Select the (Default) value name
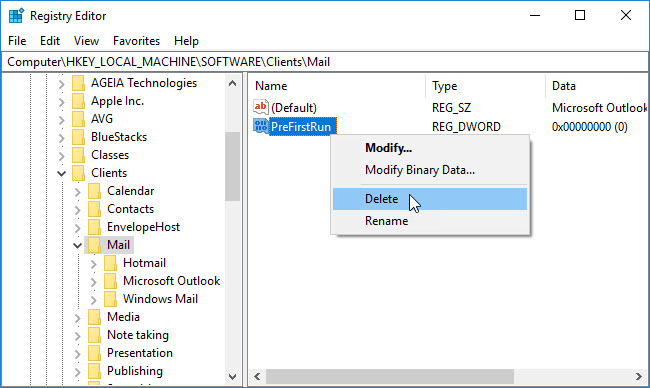650x388 pixels. coord(294,108)
